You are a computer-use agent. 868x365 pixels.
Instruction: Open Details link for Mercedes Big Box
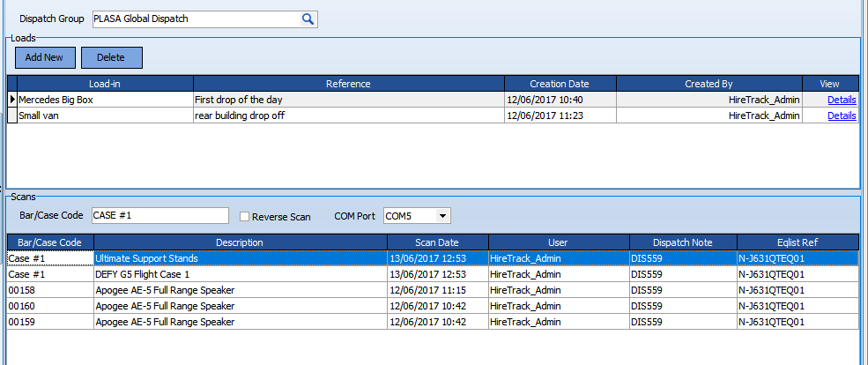point(841,100)
